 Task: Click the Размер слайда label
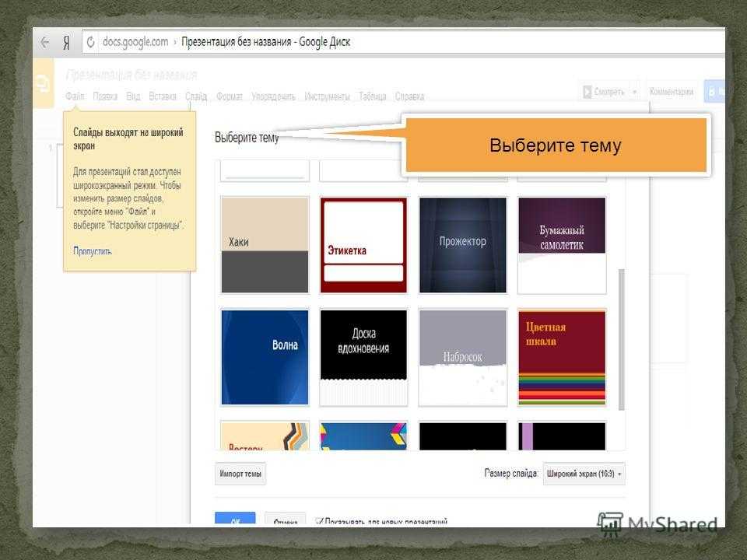point(511,473)
